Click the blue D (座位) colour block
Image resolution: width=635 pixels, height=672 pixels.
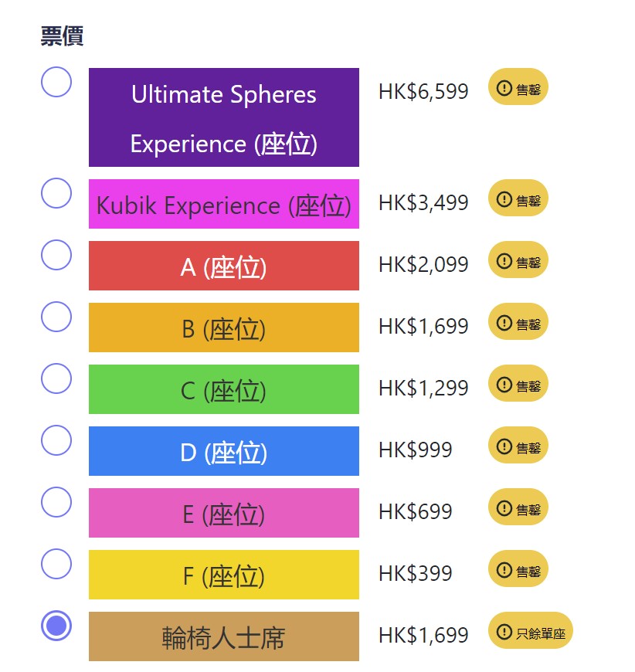click(224, 452)
